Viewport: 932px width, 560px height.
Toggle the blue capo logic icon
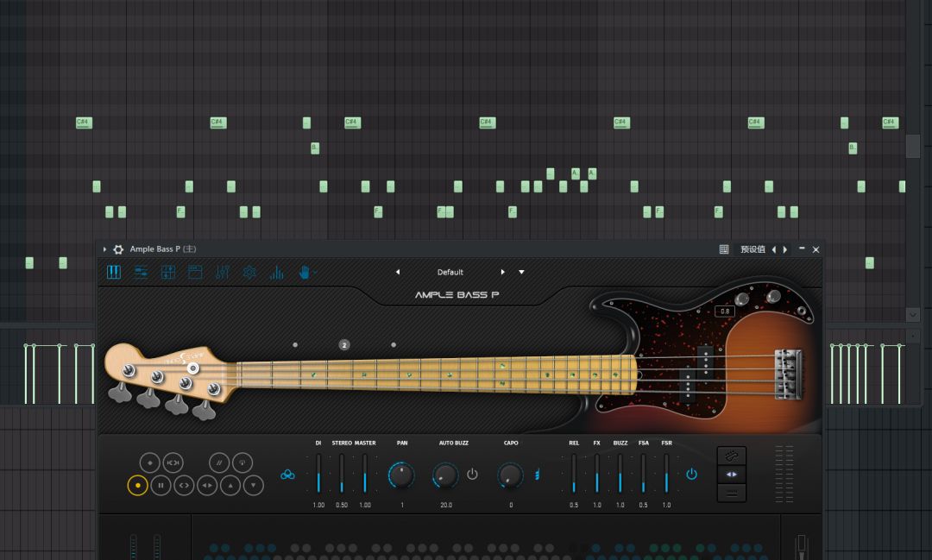click(x=538, y=475)
